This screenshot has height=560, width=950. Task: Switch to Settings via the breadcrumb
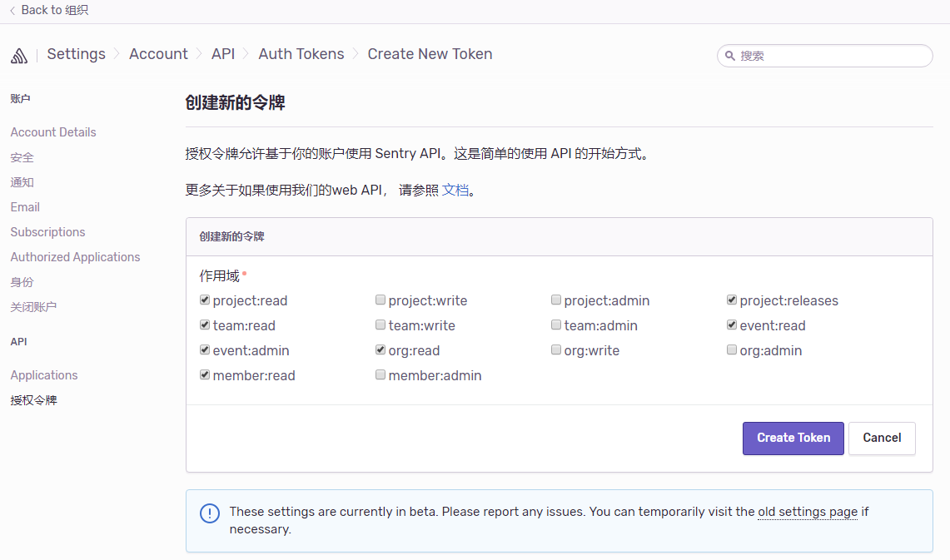click(76, 53)
